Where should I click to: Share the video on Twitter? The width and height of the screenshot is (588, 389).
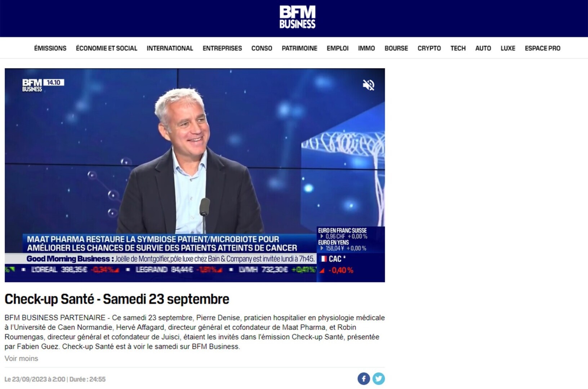(379, 379)
